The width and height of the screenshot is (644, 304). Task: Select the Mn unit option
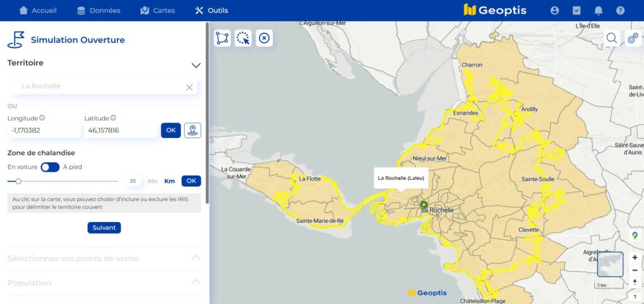(x=152, y=181)
